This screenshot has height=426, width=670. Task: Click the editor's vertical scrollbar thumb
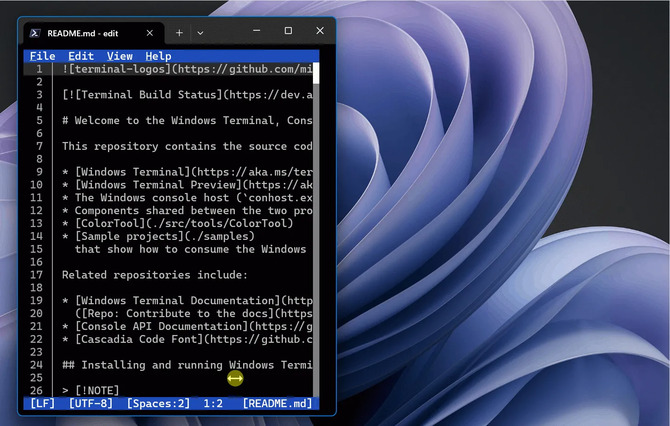[x=316, y=73]
